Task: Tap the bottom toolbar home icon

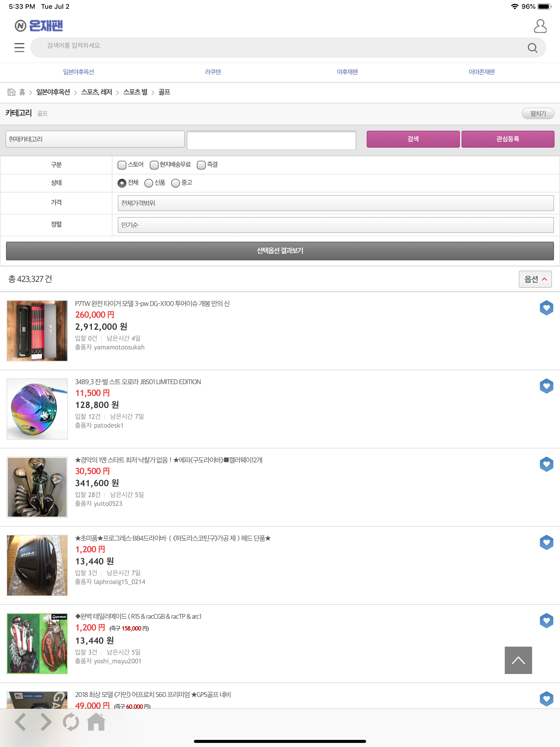Action: [x=96, y=722]
